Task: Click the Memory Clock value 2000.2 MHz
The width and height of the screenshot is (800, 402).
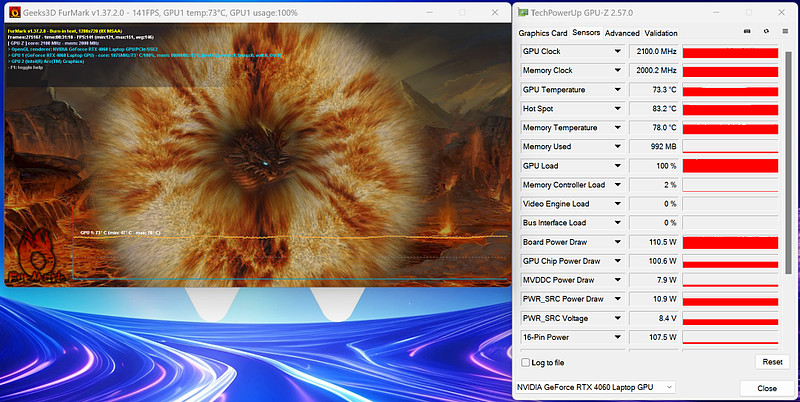Action: (654, 70)
